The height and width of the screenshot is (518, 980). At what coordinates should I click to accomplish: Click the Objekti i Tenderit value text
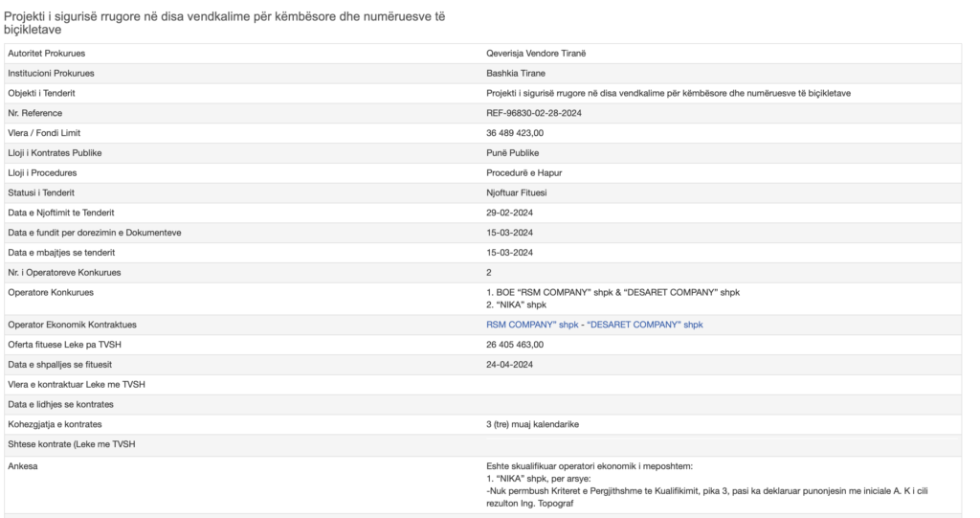tap(668, 93)
